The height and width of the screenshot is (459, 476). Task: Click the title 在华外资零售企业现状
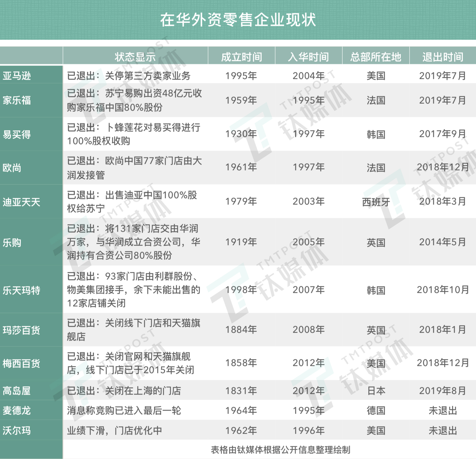[x=238, y=20]
